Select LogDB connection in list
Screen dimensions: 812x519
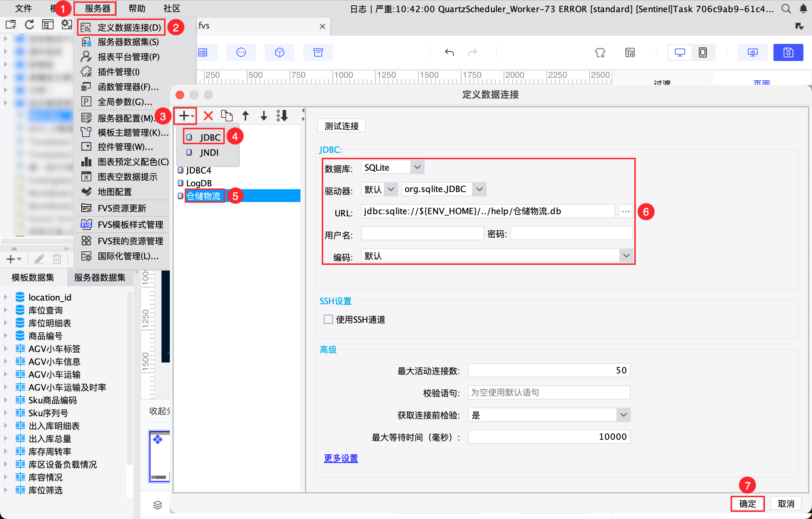click(x=199, y=183)
